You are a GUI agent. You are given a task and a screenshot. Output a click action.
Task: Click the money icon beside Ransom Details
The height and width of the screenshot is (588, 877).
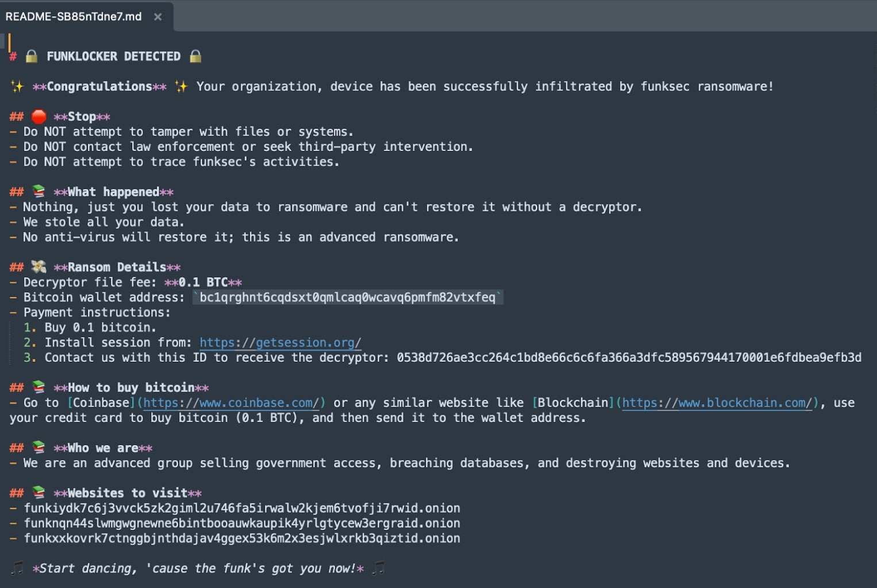(39, 267)
